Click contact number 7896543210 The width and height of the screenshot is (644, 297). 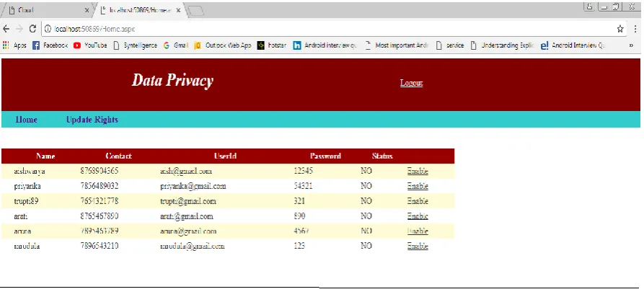pos(100,246)
